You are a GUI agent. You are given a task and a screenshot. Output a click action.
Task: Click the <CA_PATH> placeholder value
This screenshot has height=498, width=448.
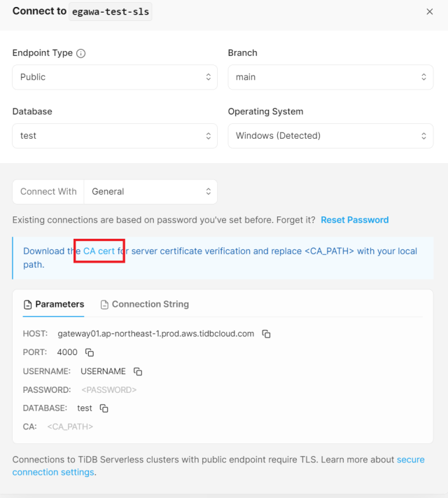[70, 427]
